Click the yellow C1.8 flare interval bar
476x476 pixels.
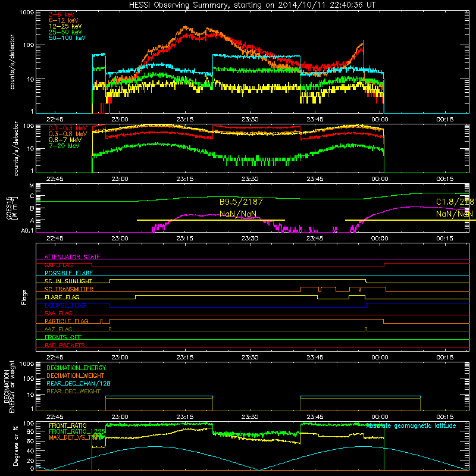tap(411, 220)
